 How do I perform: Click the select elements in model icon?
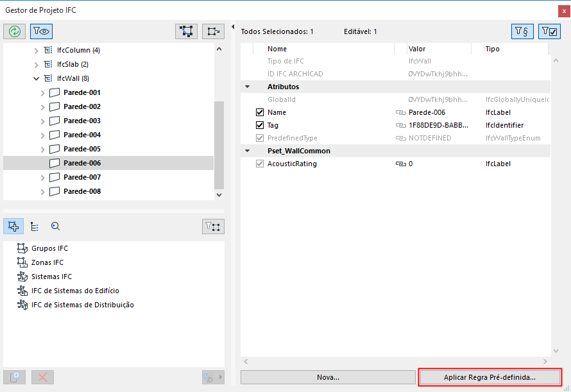187,30
